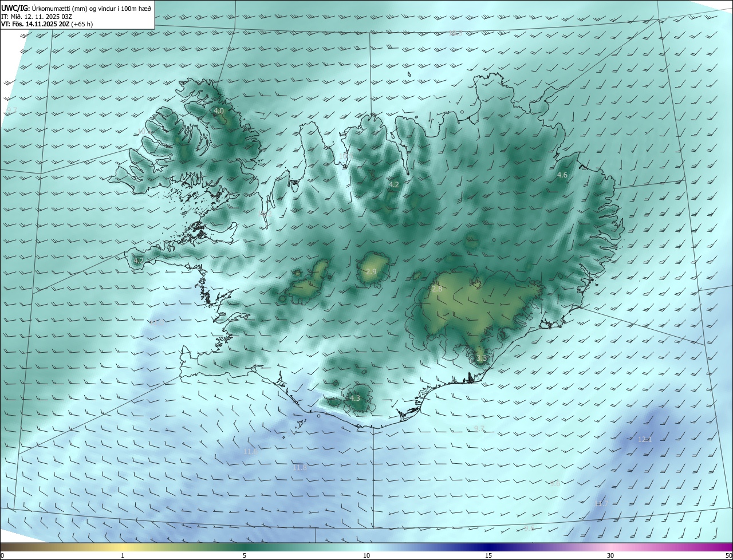The width and height of the screenshot is (733, 560).
Task: Click the 10 tick on the color scale
Action: (366, 555)
